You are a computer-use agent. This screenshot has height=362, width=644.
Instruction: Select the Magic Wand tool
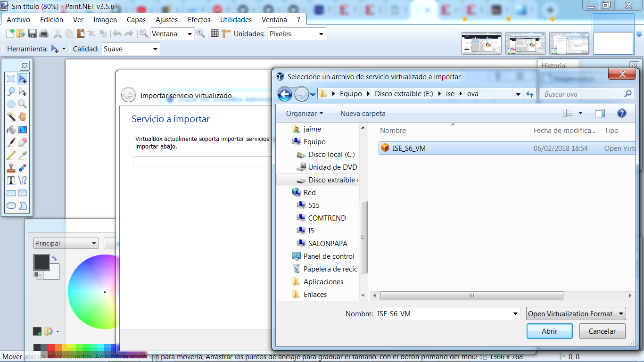click(11, 117)
